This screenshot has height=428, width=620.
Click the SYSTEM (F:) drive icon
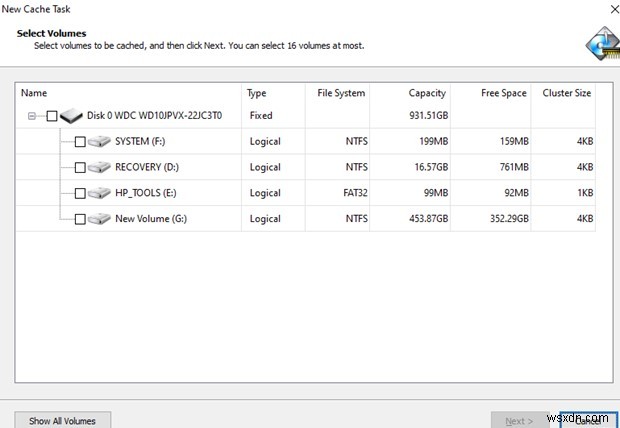click(x=99, y=141)
